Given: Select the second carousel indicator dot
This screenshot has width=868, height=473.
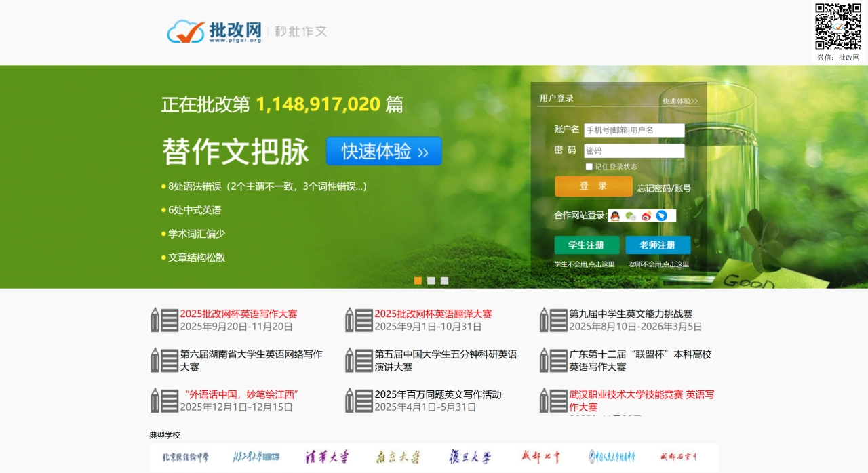Looking at the screenshot, I should 431,280.
